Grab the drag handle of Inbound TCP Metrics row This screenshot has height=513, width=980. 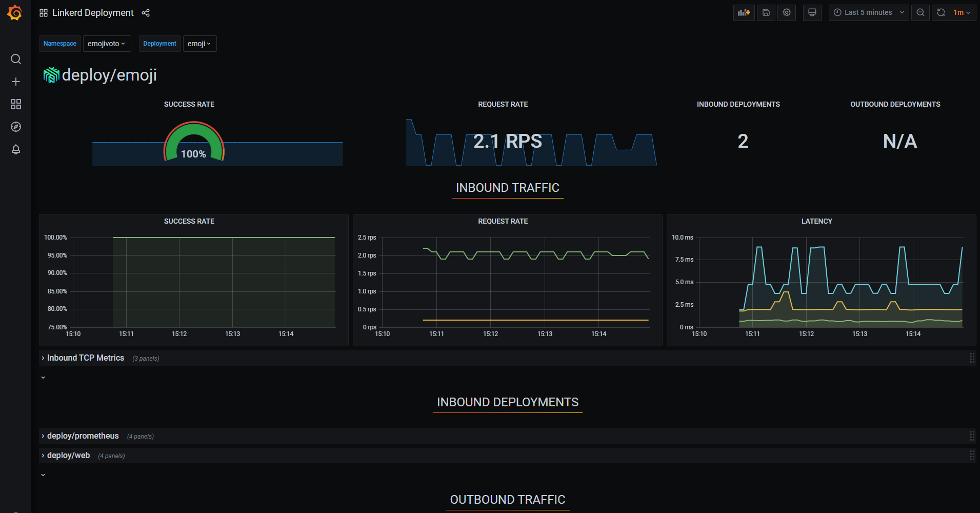972,358
